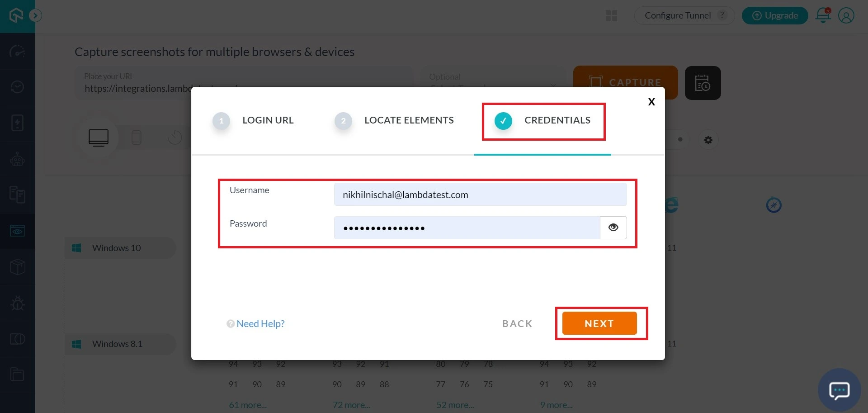Click the orange NEXT button

point(599,323)
